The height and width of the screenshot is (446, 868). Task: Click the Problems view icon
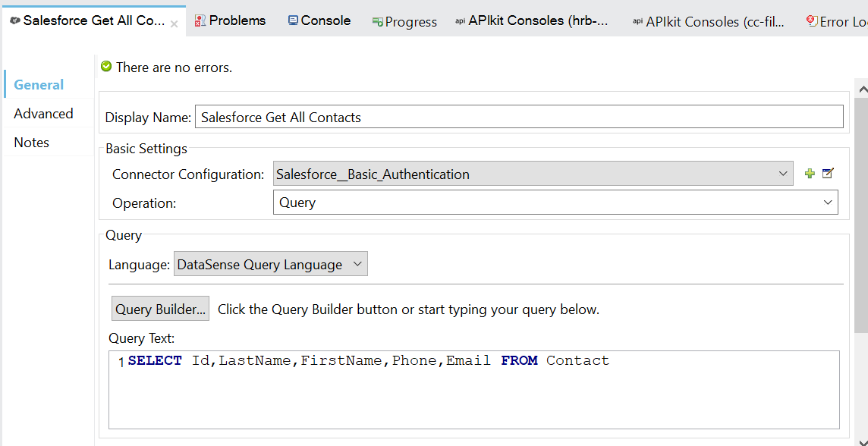[200, 21]
